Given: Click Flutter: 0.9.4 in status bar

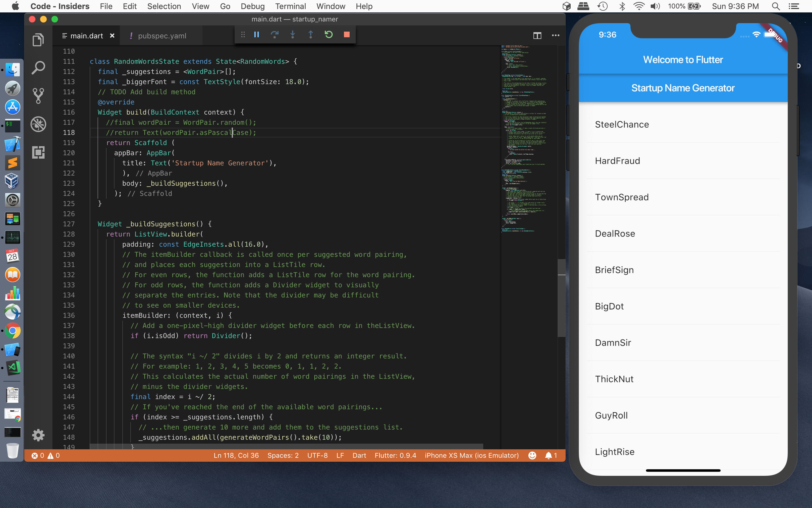Looking at the screenshot, I should pos(395,455).
